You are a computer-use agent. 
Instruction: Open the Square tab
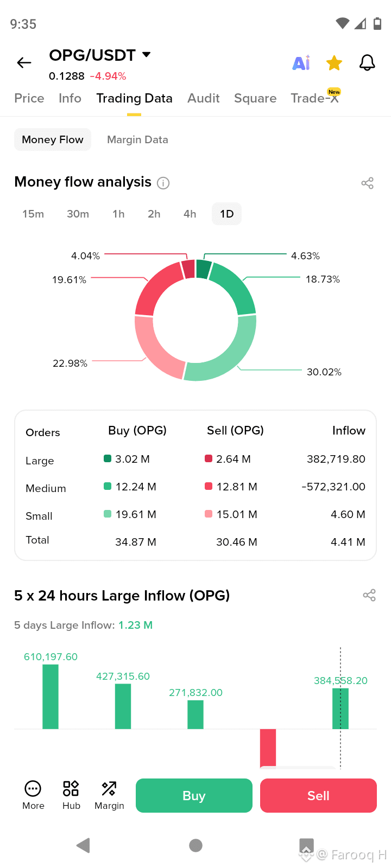(255, 98)
